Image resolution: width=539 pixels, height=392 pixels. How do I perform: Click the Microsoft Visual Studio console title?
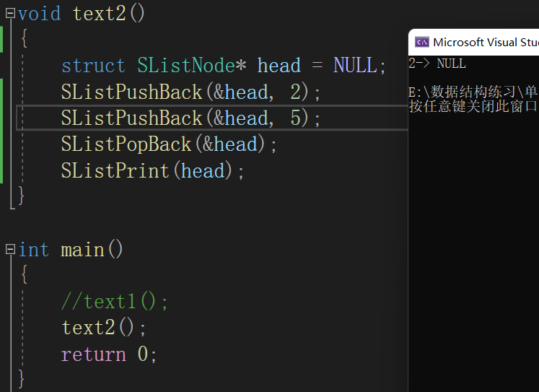click(x=486, y=43)
